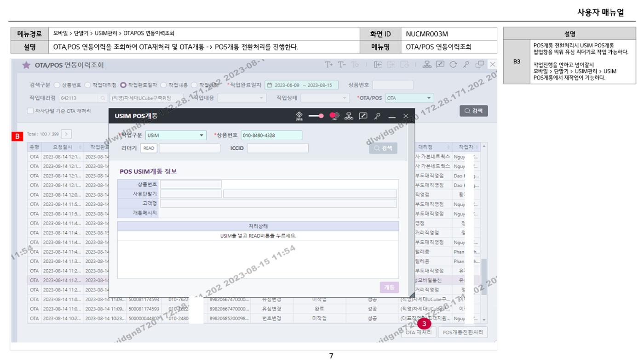
Task: Increase font size with the T+ icon
Action: pos(328,65)
